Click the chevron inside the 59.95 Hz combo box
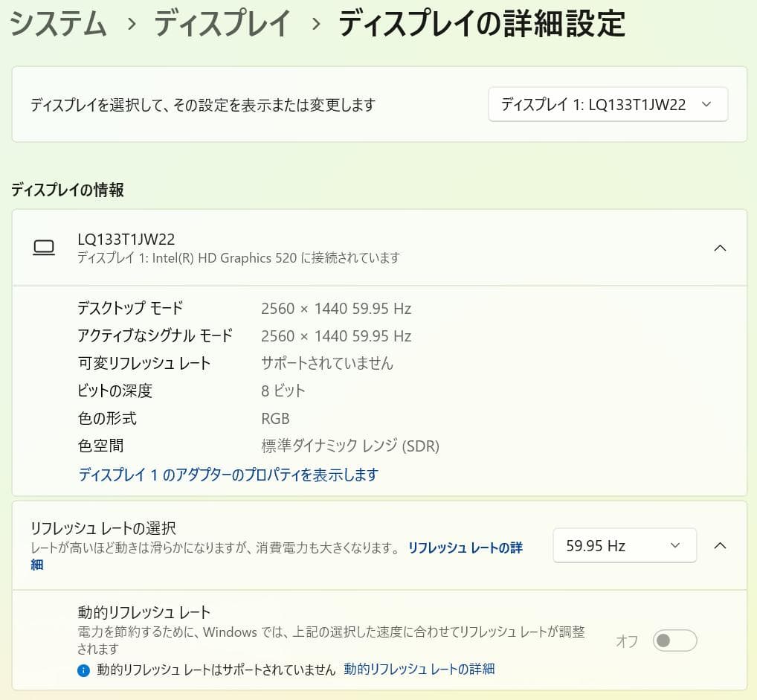This screenshot has height=700, width=757. pyautogui.click(x=675, y=545)
